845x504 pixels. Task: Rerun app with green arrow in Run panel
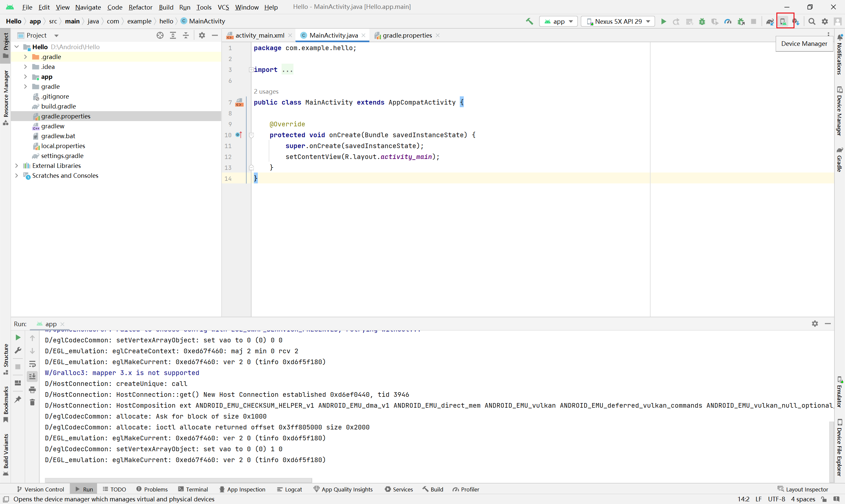pyautogui.click(x=18, y=337)
